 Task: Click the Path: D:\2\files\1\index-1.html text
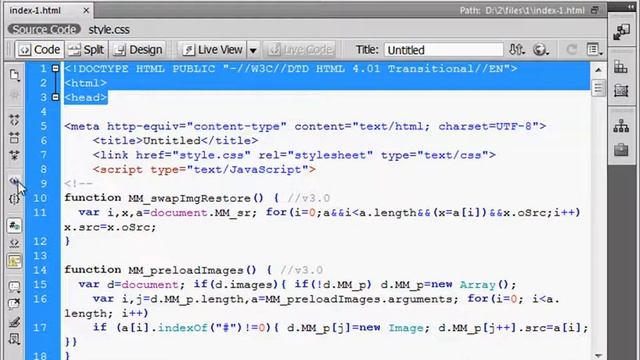pos(522,11)
